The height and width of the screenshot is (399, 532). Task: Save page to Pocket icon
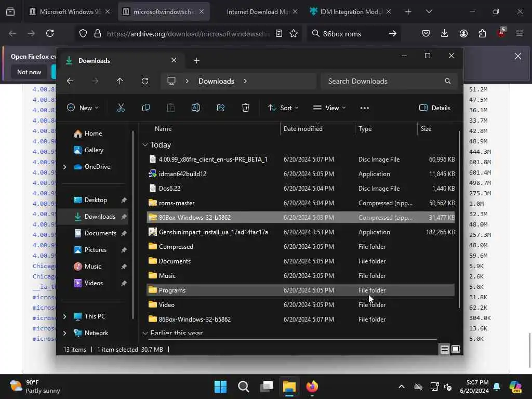(426, 33)
